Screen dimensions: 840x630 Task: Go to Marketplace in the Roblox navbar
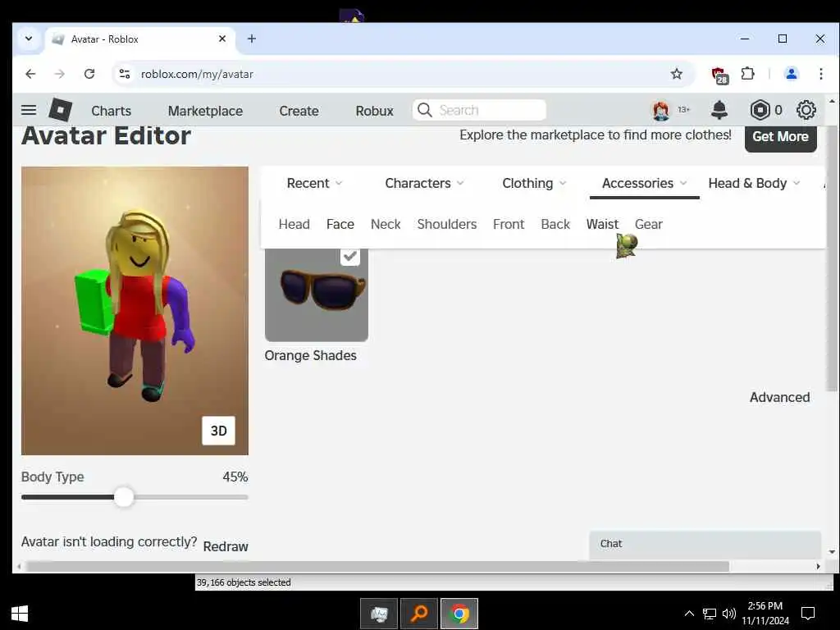(x=205, y=111)
